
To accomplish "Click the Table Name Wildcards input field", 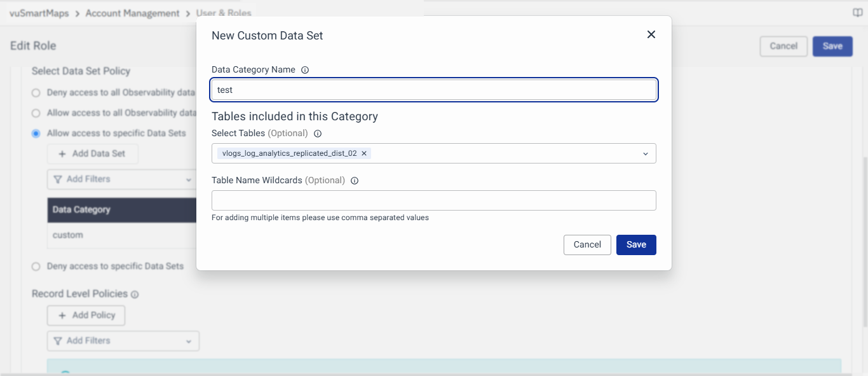I will pos(433,200).
